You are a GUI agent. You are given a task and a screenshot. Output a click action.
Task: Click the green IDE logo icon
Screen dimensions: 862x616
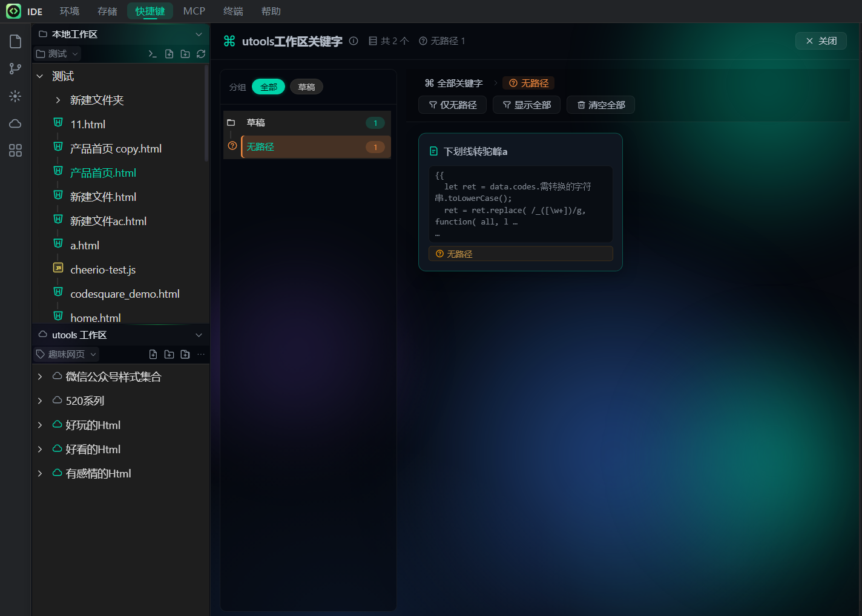(13, 11)
